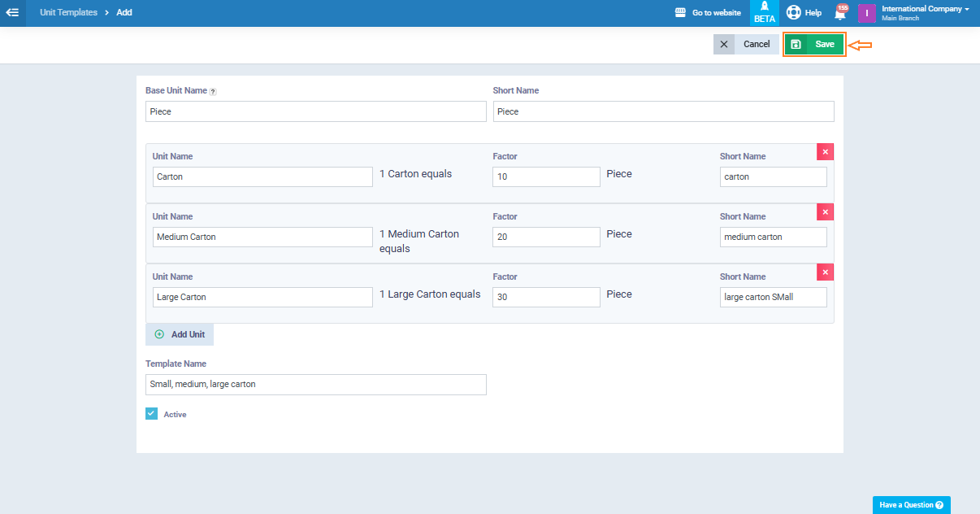Click the Template Name input field
This screenshot has height=514, width=980.
pos(315,385)
